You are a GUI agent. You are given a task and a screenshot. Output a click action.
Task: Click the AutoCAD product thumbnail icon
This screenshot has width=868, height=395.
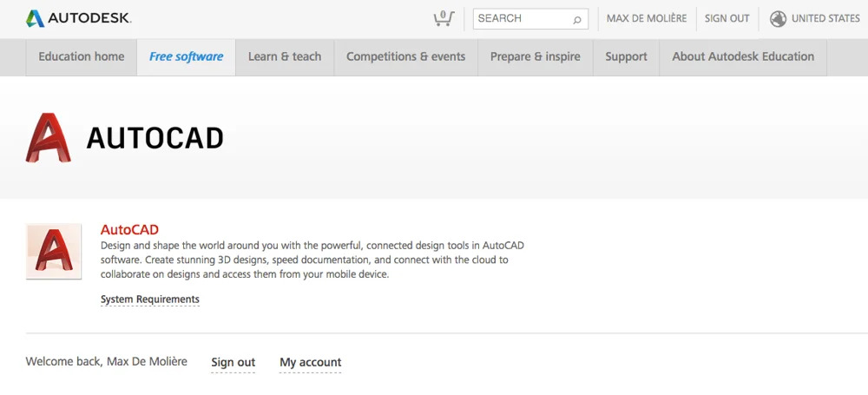54,251
